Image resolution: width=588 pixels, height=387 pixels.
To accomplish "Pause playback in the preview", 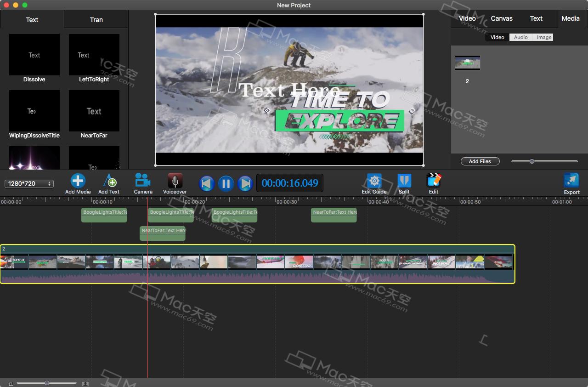I will coord(226,183).
